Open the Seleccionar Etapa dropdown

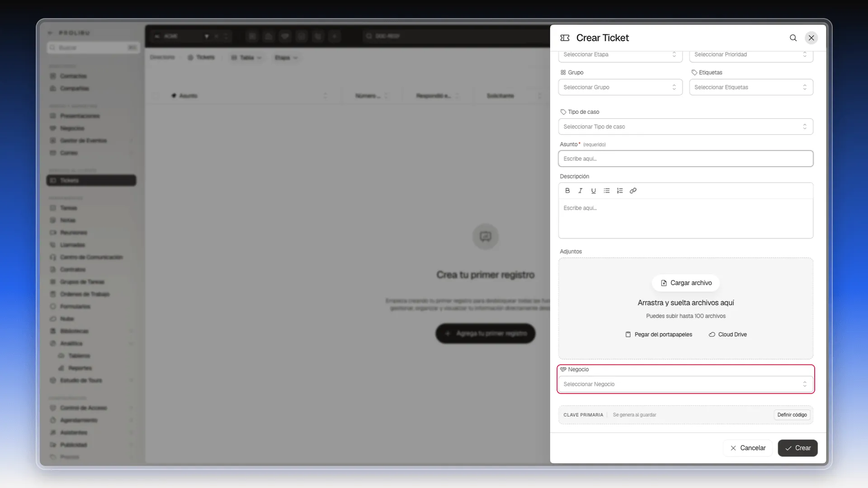tap(620, 55)
